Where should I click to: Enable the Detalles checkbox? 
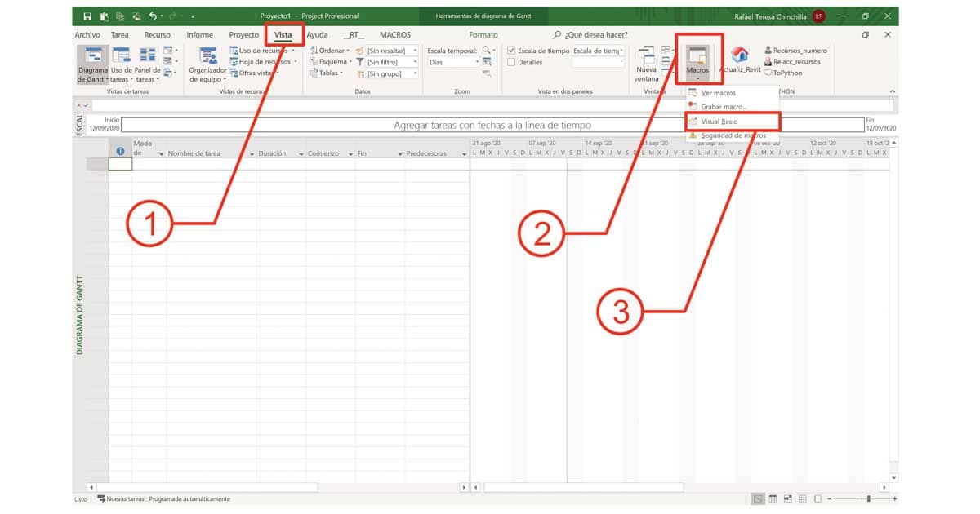(x=511, y=62)
